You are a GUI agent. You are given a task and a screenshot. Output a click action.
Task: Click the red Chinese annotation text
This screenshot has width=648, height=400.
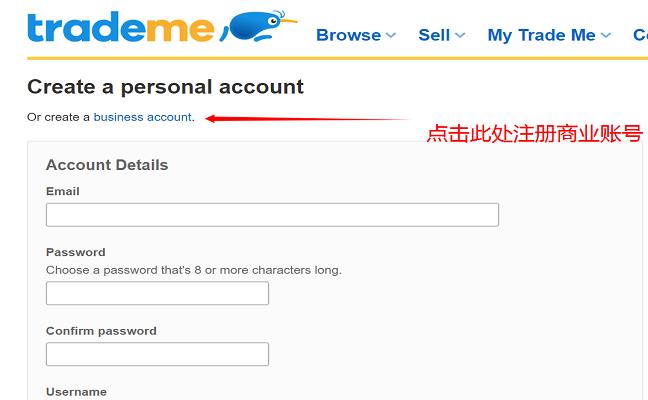coord(534,133)
